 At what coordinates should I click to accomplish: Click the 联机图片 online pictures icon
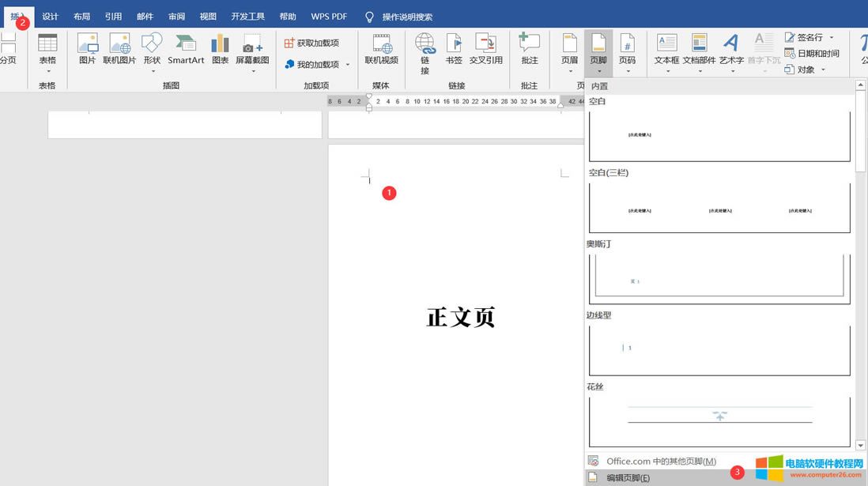[119, 49]
